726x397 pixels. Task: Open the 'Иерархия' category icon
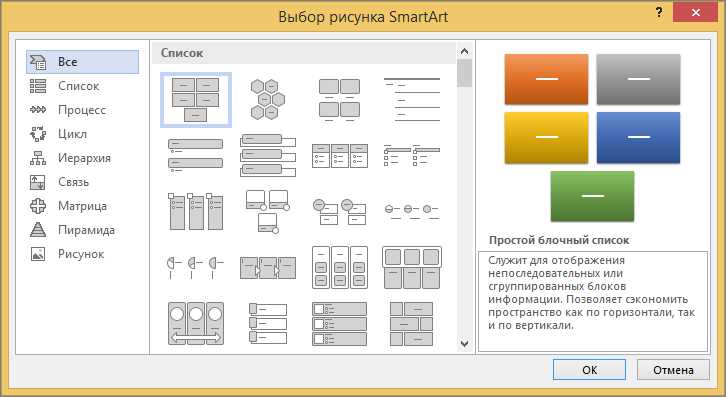point(38,158)
